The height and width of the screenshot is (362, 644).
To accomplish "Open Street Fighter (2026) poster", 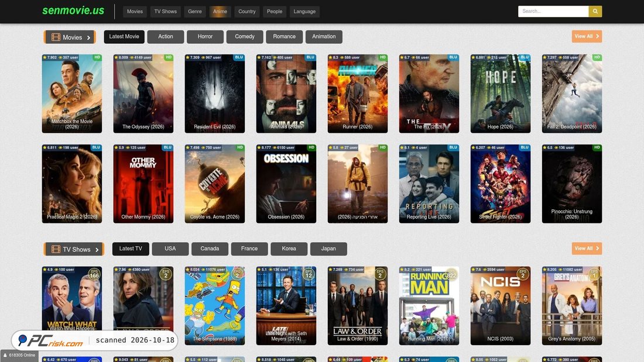I will (501, 184).
